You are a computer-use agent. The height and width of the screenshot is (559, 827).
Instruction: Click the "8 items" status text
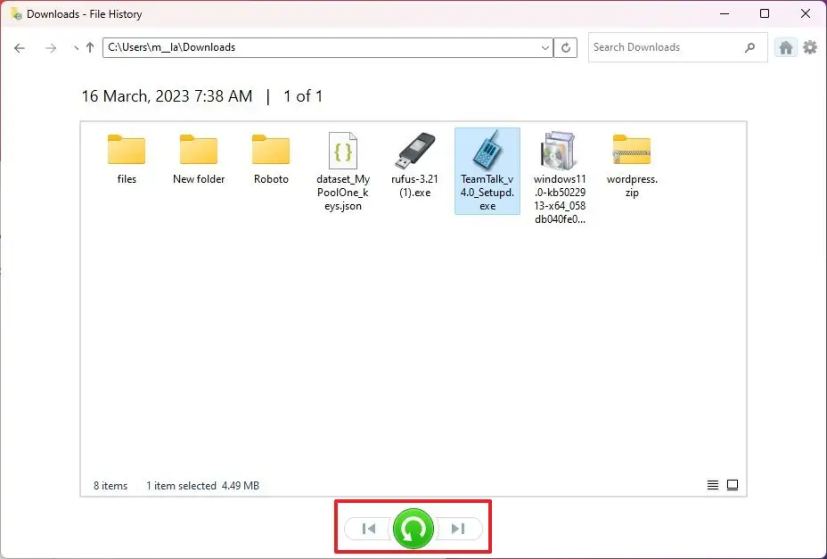pos(110,486)
